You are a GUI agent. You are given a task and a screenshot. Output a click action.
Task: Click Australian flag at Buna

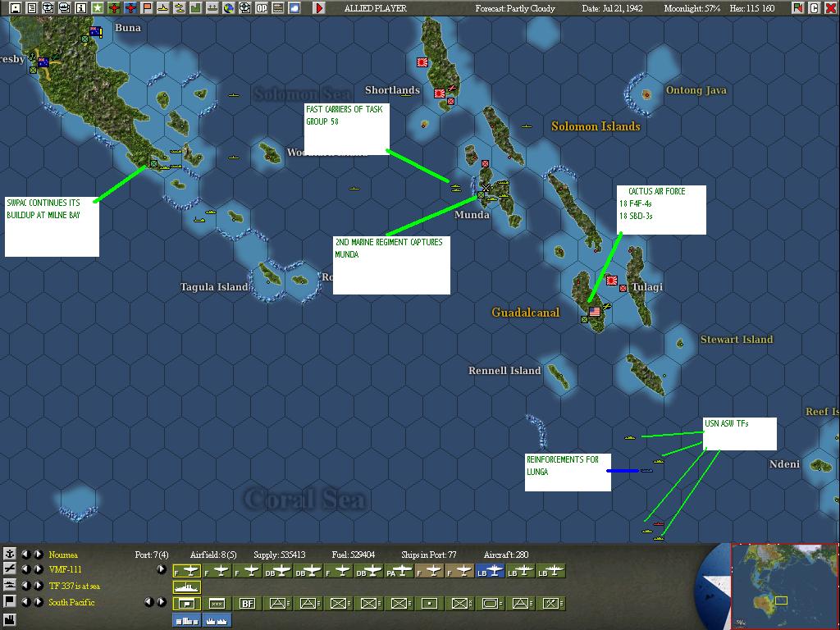pos(96,31)
